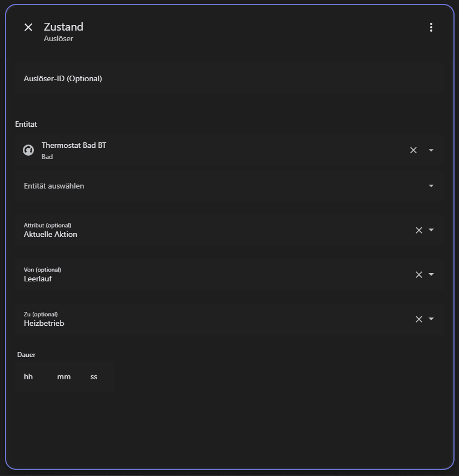Open the Von state dropdown arrow

[x=431, y=275]
